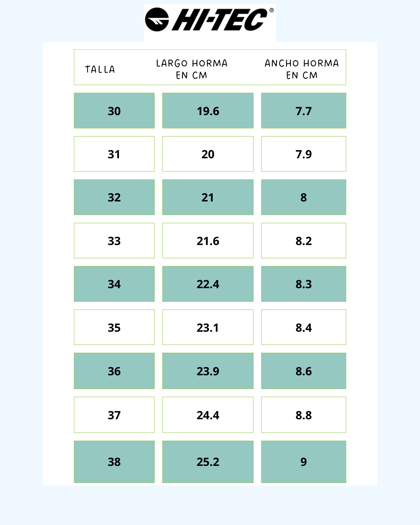Image resolution: width=420 pixels, height=525 pixels.
Task: Click the 25.2 length cell
Action: [208, 462]
